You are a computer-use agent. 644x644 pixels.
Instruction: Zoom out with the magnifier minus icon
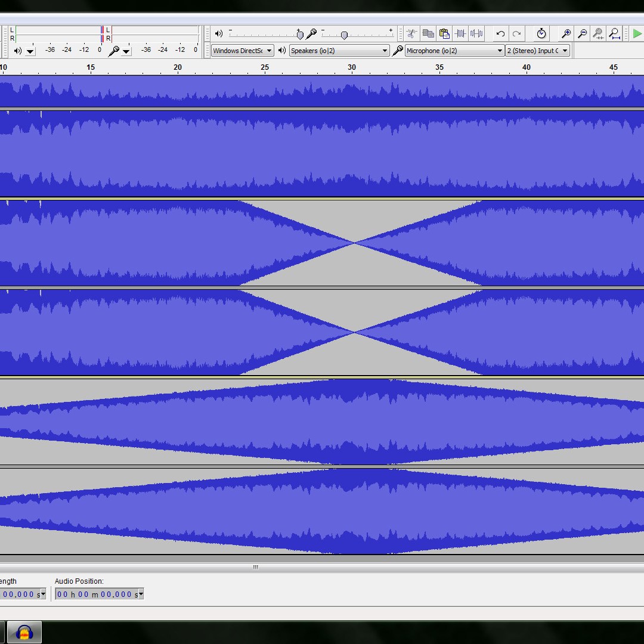coord(583,33)
